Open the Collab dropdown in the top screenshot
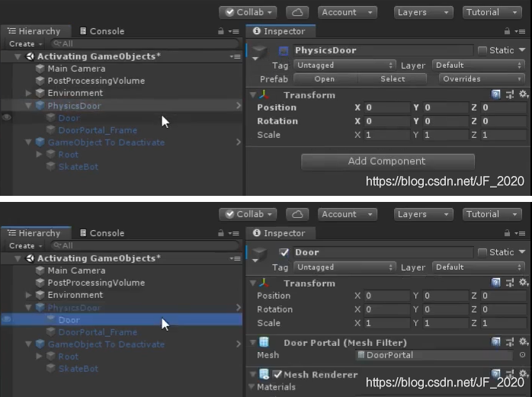This screenshot has height=397, width=532. click(248, 12)
